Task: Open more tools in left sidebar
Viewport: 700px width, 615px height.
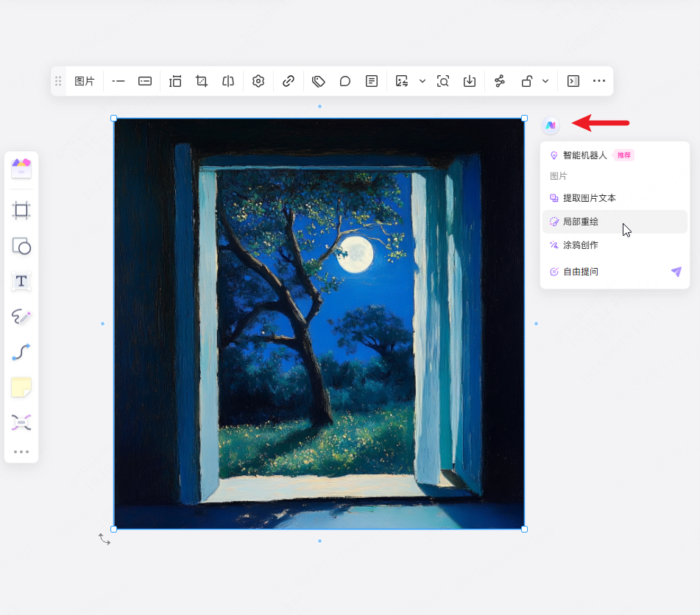Action: (x=21, y=452)
